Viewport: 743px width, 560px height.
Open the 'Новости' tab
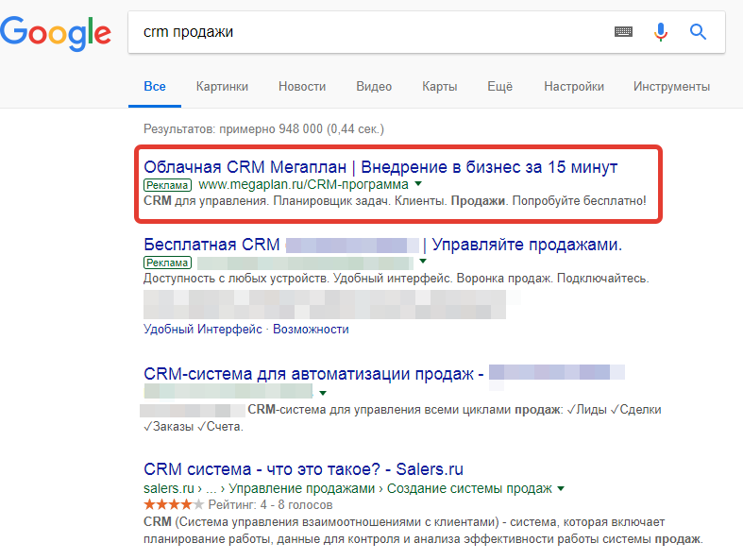[x=302, y=87]
